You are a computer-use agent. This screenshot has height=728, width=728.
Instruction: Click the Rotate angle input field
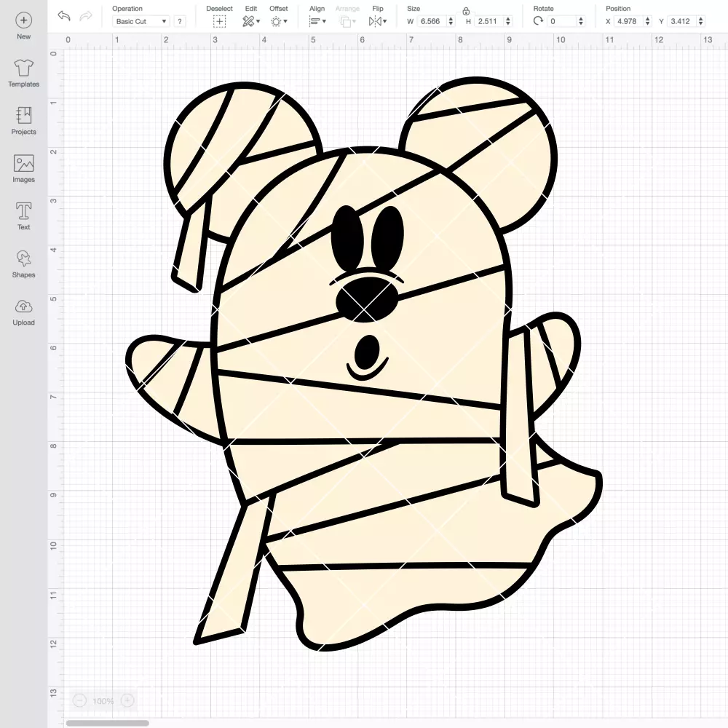click(x=562, y=21)
